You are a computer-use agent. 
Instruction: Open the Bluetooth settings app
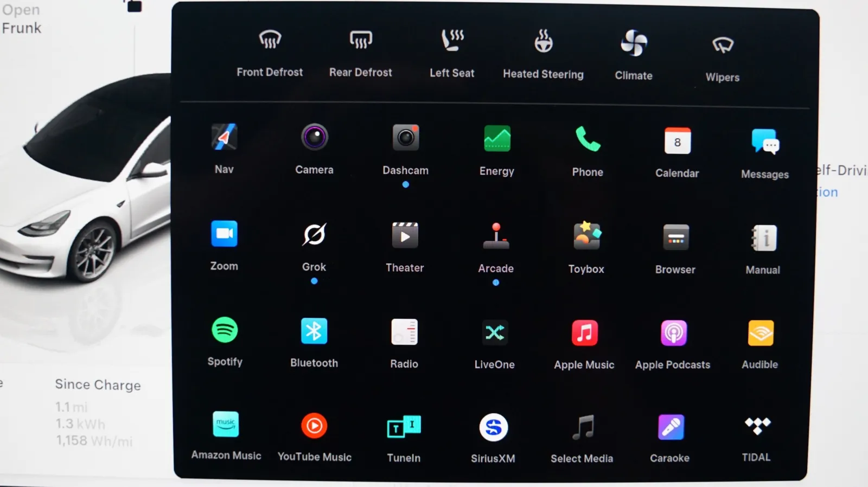[x=314, y=331]
